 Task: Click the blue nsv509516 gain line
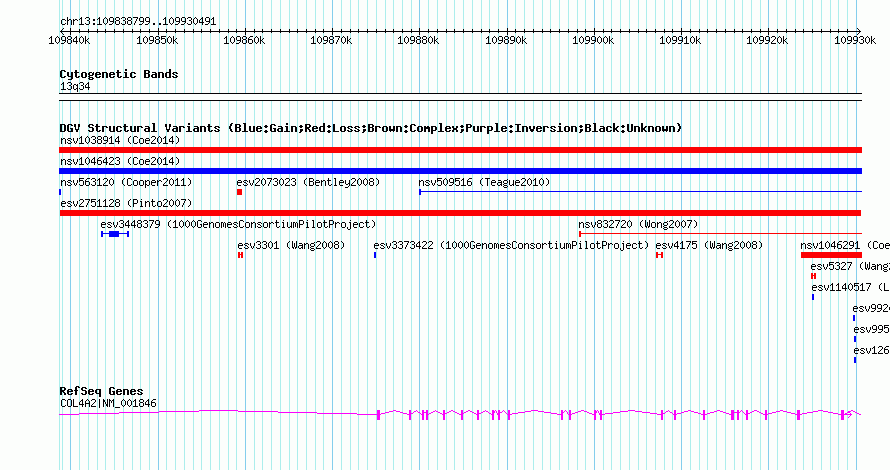[x=640, y=192]
